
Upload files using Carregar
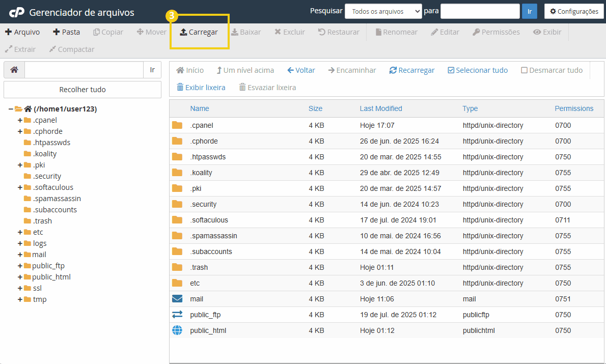point(199,32)
